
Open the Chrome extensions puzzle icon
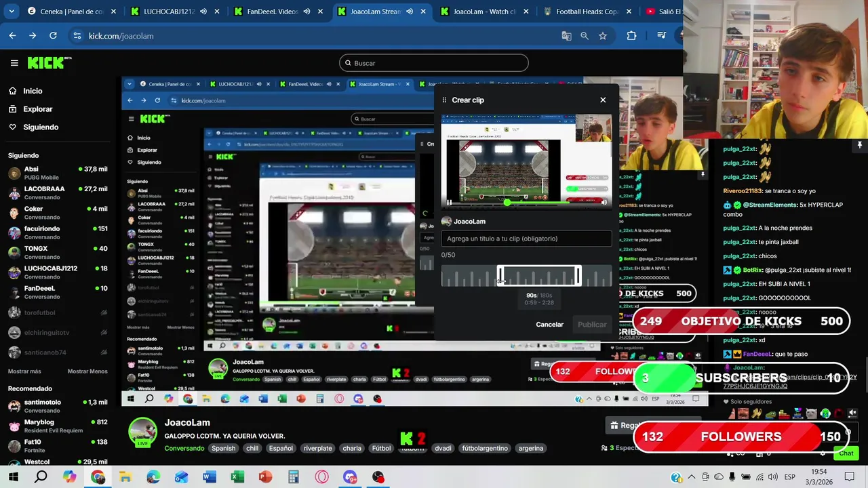click(x=631, y=36)
